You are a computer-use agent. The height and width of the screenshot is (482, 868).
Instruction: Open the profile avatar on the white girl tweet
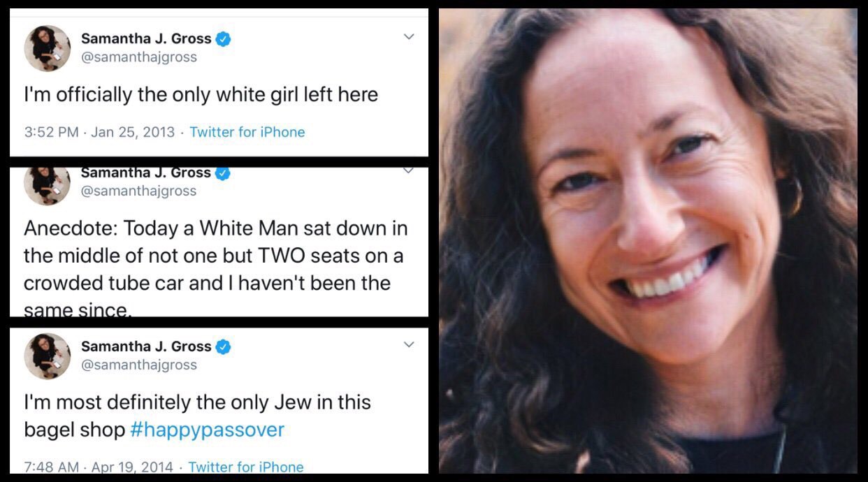click(48, 48)
